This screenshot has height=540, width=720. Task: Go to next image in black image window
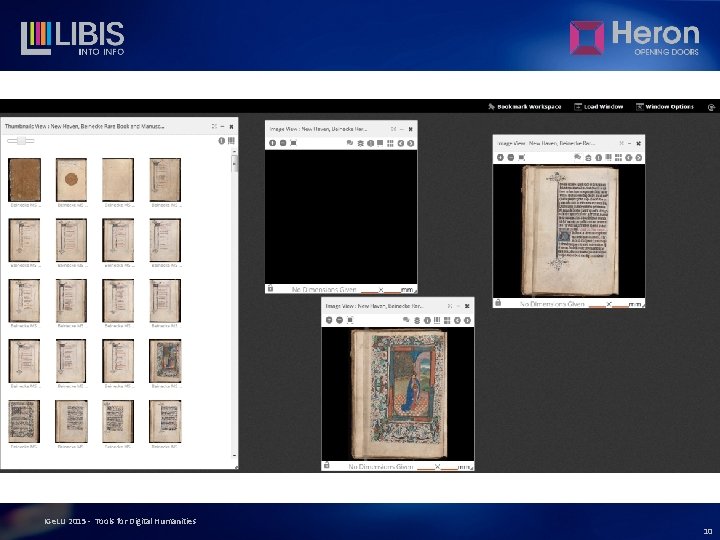click(x=411, y=143)
